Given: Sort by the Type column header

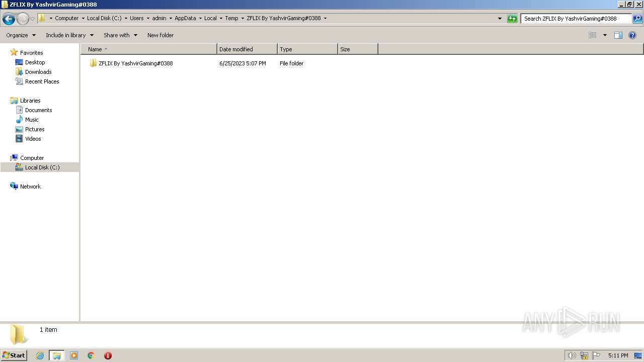Looking at the screenshot, I should pyautogui.click(x=307, y=49).
